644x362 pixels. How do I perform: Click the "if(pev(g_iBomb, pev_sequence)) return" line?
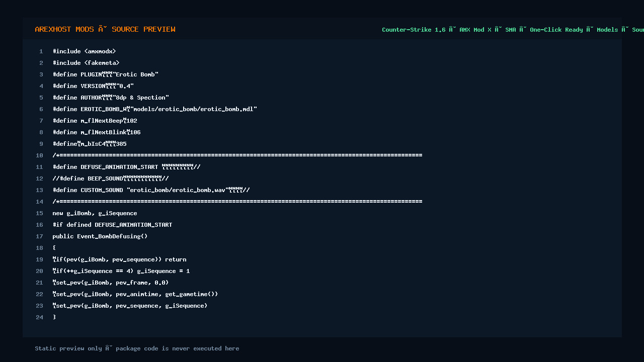click(119, 259)
